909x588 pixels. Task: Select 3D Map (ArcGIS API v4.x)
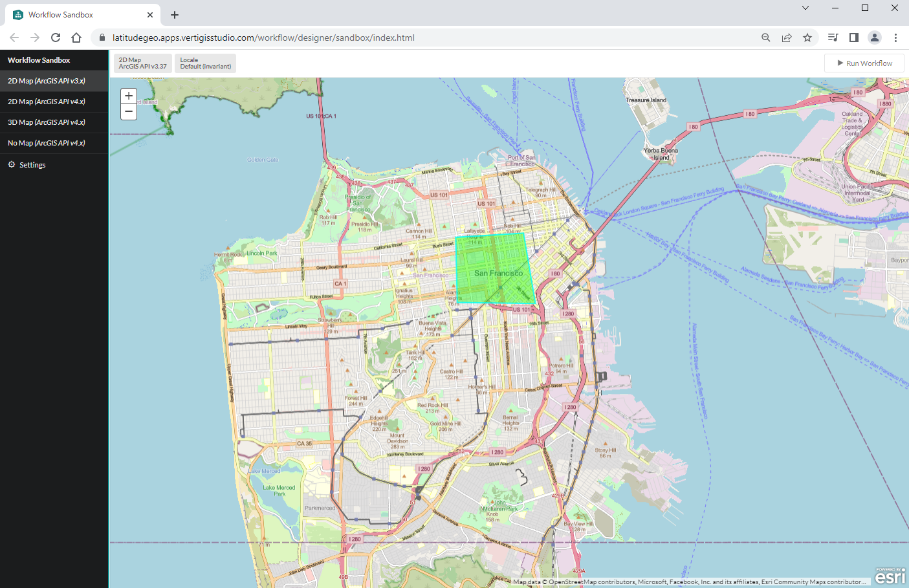[x=47, y=122]
